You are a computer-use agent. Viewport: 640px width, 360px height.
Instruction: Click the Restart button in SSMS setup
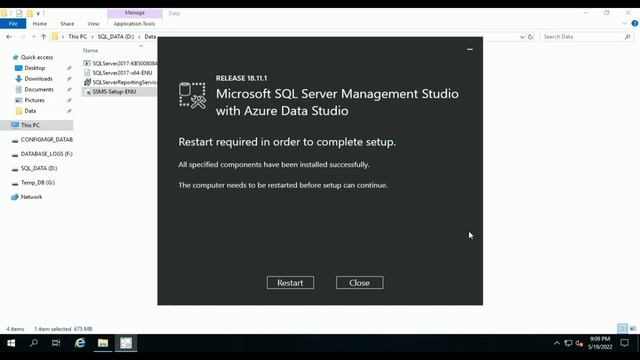[290, 282]
